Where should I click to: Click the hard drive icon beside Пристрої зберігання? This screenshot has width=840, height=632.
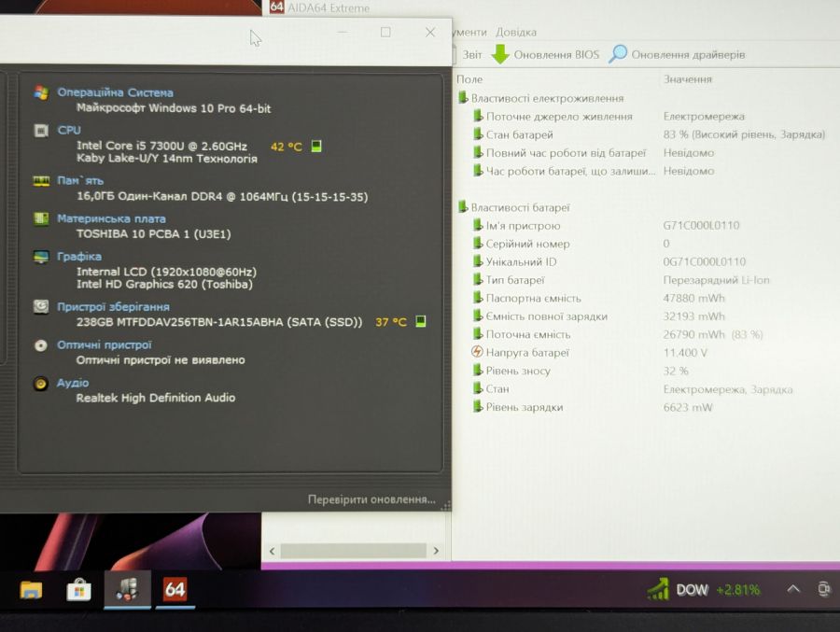click(x=41, y=306)
